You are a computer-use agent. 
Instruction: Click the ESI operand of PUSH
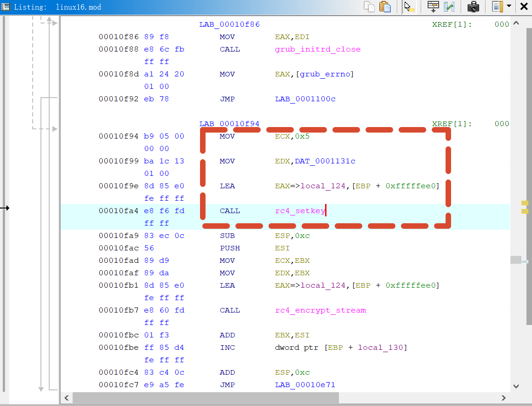coord(282,248)
